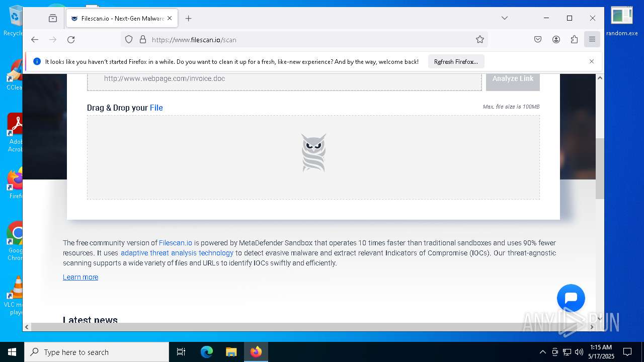
Task: Open Firefox account menu
Action: coord(556,40)
